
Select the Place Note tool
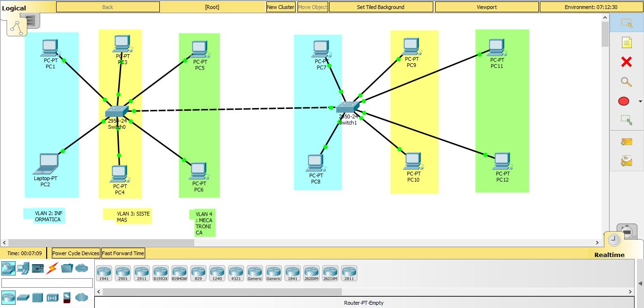click(x=627, y=42)
